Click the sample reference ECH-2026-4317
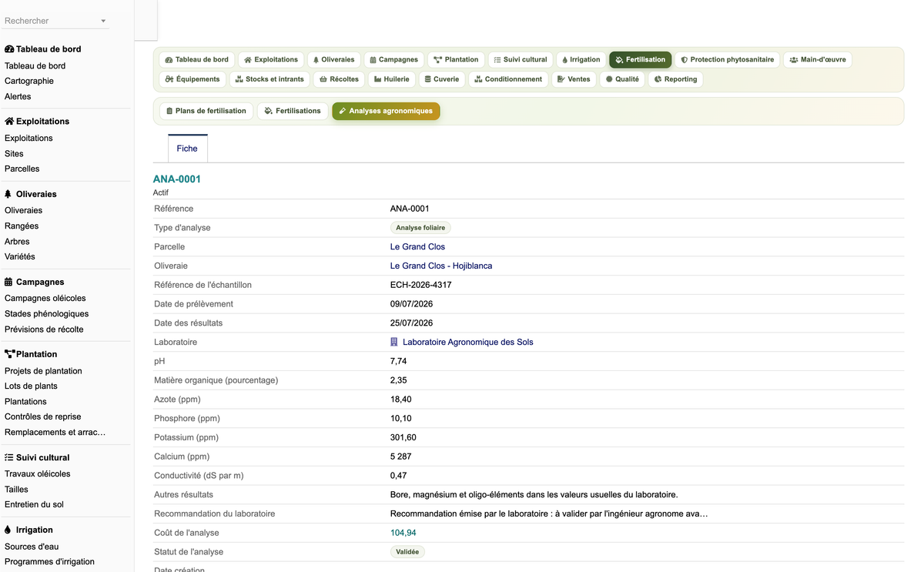 421,285
